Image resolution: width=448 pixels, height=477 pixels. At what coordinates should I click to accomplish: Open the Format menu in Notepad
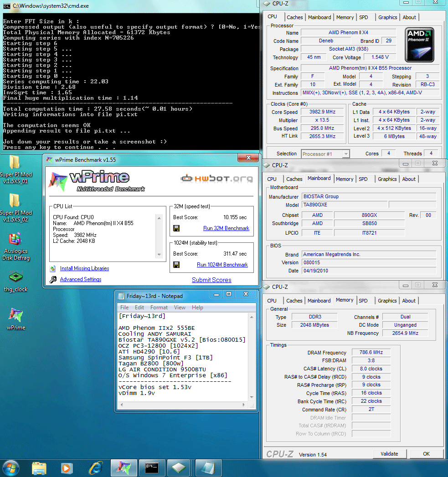tap(159, 308)
